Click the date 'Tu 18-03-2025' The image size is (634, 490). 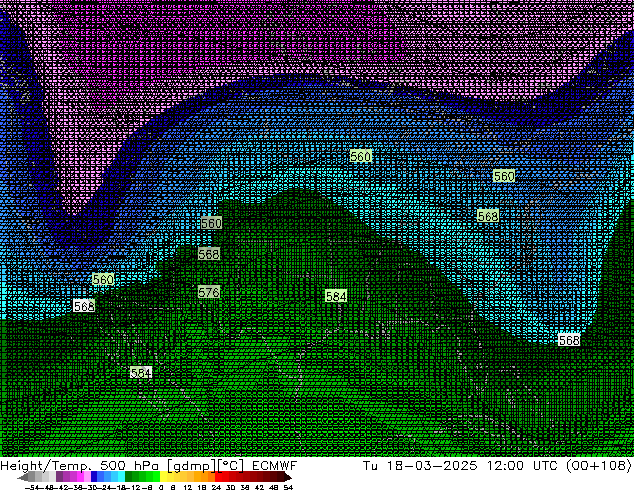point(420,465)
